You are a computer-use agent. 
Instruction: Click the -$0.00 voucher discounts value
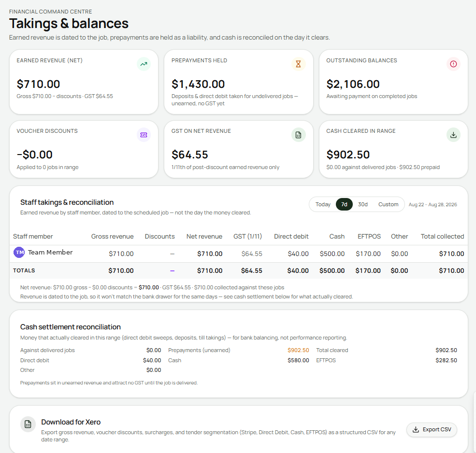(35, 155)
